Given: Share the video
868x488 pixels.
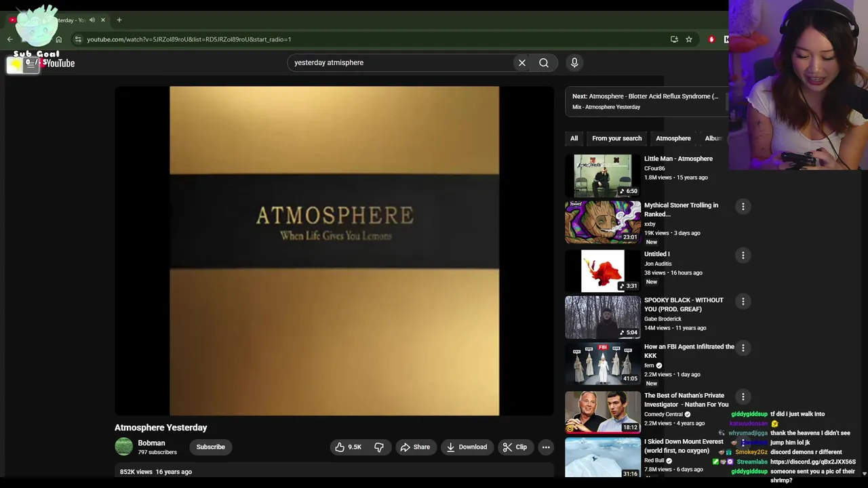Looking at the screenshot, I should [415, 447].
